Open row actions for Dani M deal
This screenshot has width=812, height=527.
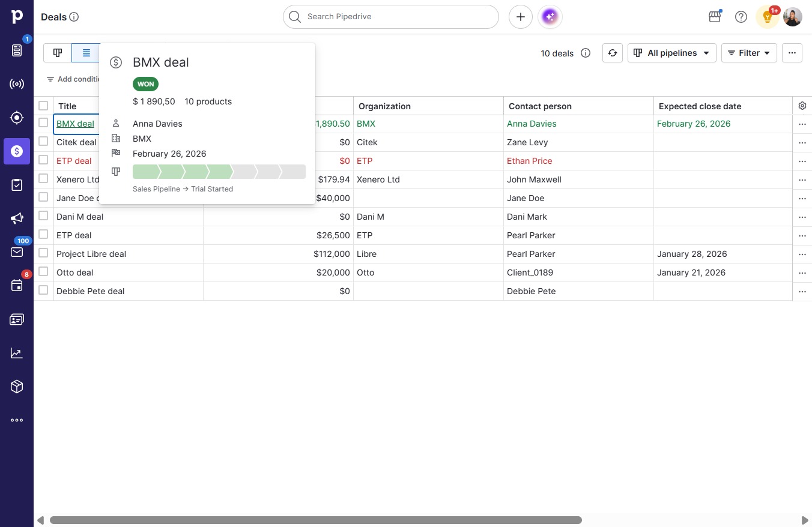pos(802,217)
